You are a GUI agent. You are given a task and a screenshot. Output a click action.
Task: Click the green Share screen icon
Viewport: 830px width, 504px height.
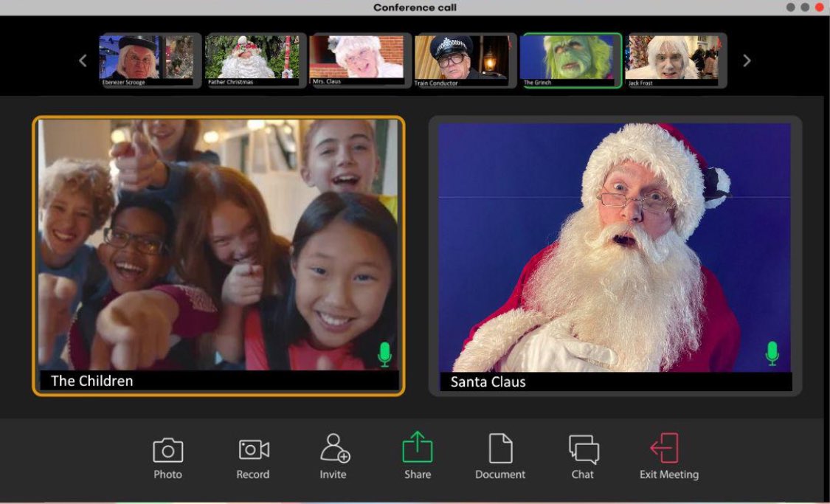coord(417,447)
